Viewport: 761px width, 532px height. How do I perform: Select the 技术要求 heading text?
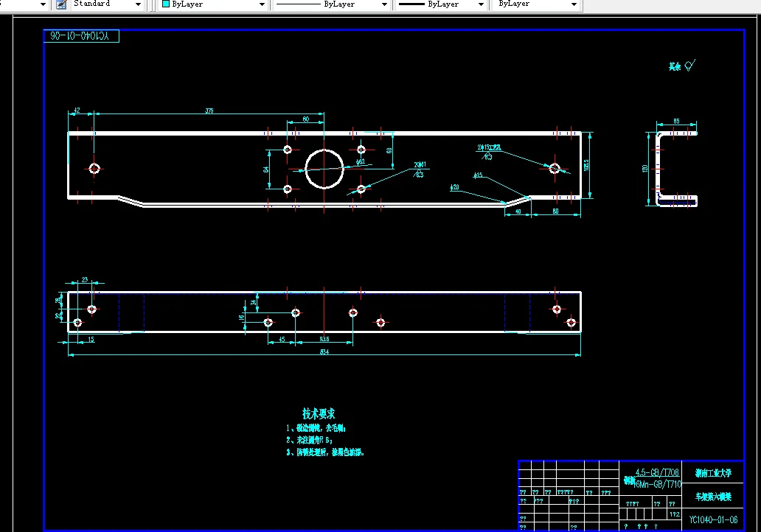click(319, 413)
